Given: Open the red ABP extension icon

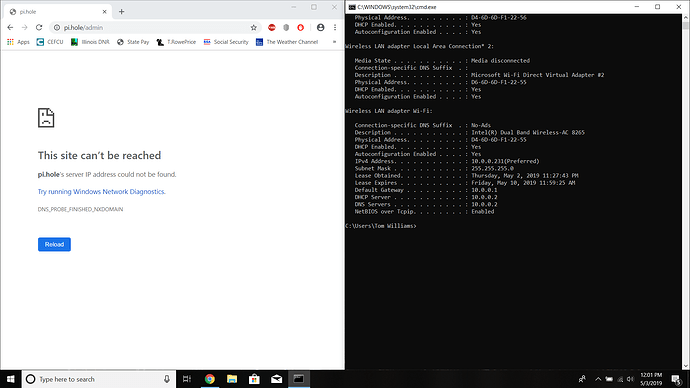Looking at the screenshot, I should click(272, 27).
